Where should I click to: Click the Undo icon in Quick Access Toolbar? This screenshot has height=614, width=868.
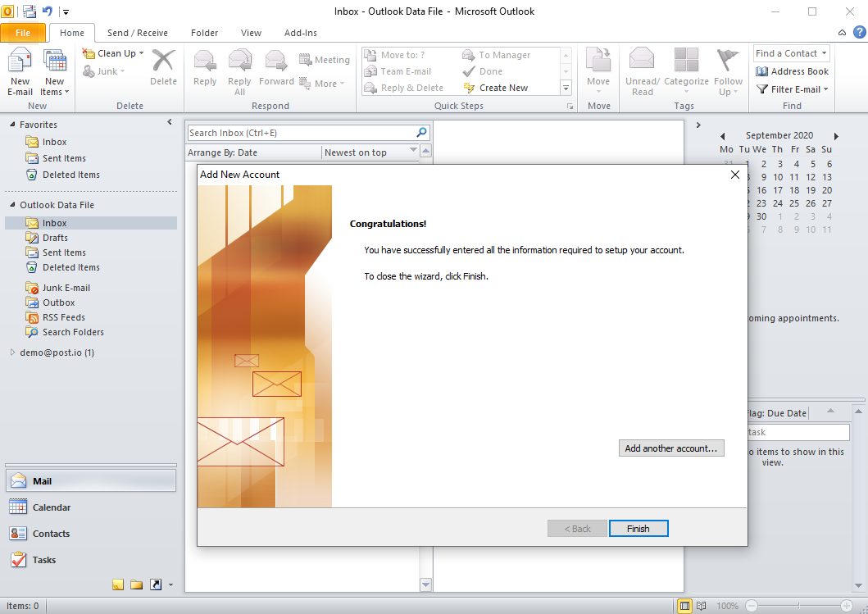point(47,11)
